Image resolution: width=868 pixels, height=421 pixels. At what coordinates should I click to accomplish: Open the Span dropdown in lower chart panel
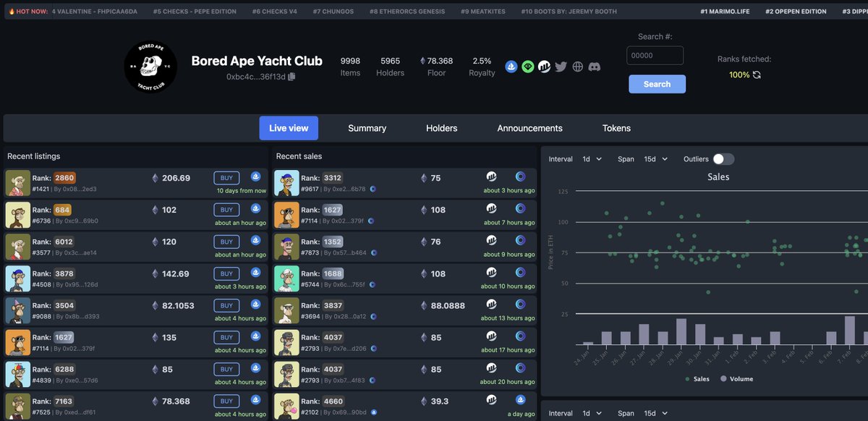click(655, 413)
